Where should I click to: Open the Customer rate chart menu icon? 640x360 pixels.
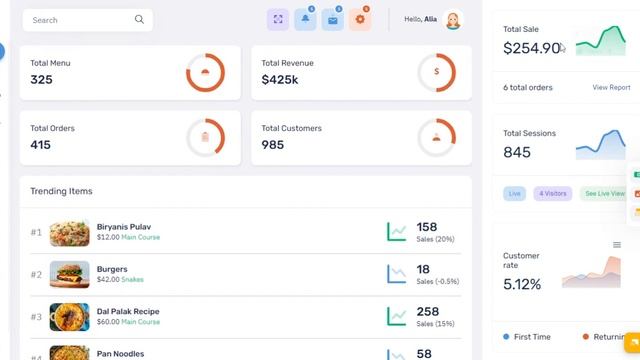pyautogui.click(x=617, y=244)
